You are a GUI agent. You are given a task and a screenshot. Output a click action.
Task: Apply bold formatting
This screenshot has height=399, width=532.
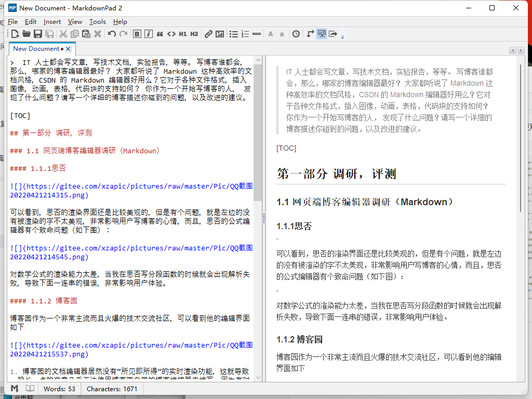click(137, 34)
